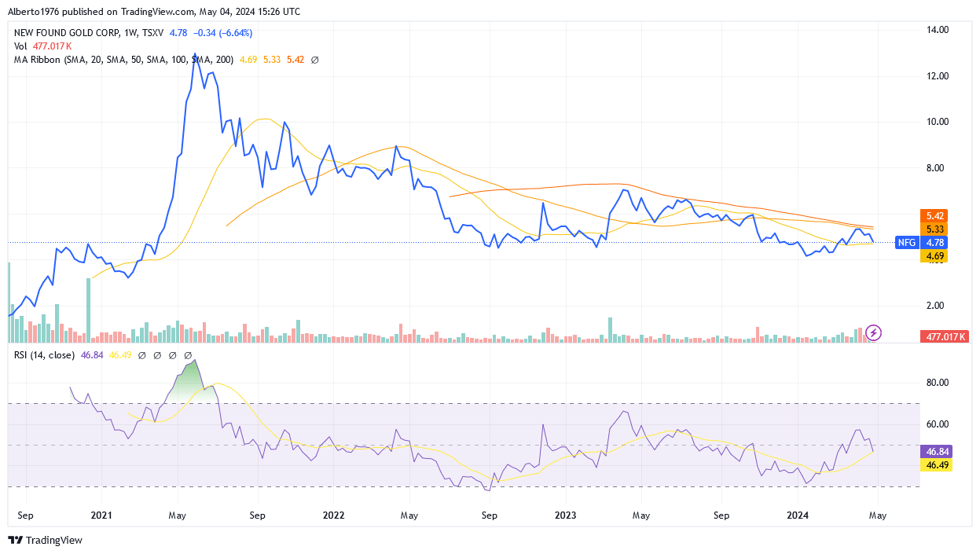Click the 4.69 yellow tag on price axis
The height and width of the screenshot is (554, 980).
tap(935, 256)
